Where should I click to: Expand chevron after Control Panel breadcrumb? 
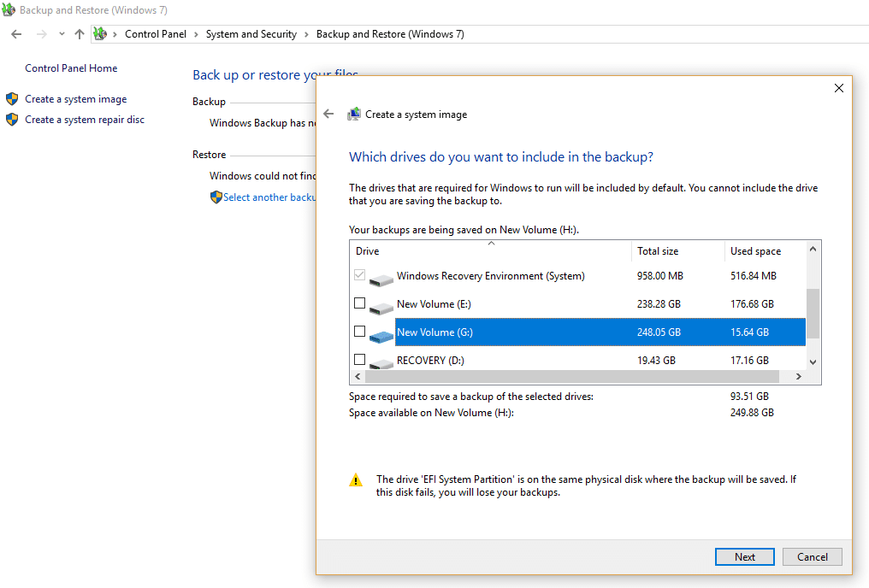(196, 34)
